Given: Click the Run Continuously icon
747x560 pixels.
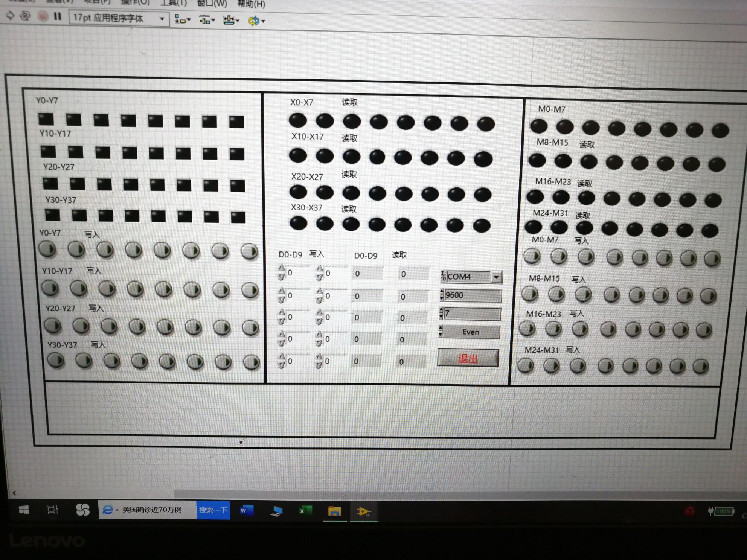Looking at the screenshot, I should pos(25,16).
